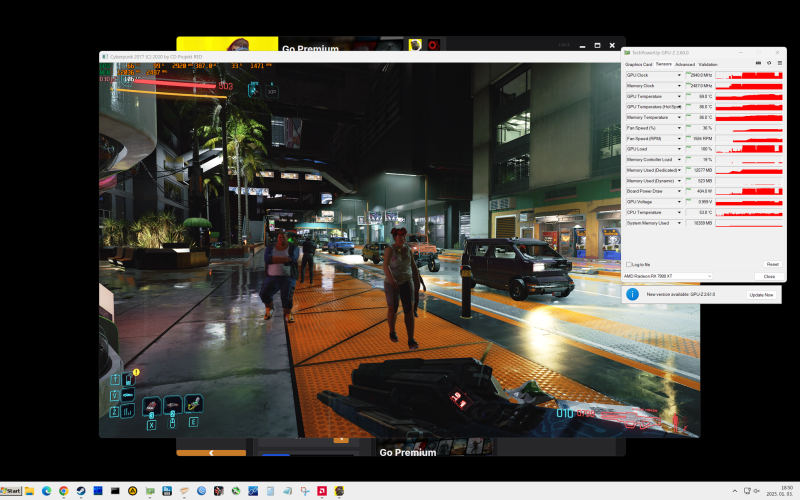Click the launcher window's yellow avatar icon

tap(415, 45)
